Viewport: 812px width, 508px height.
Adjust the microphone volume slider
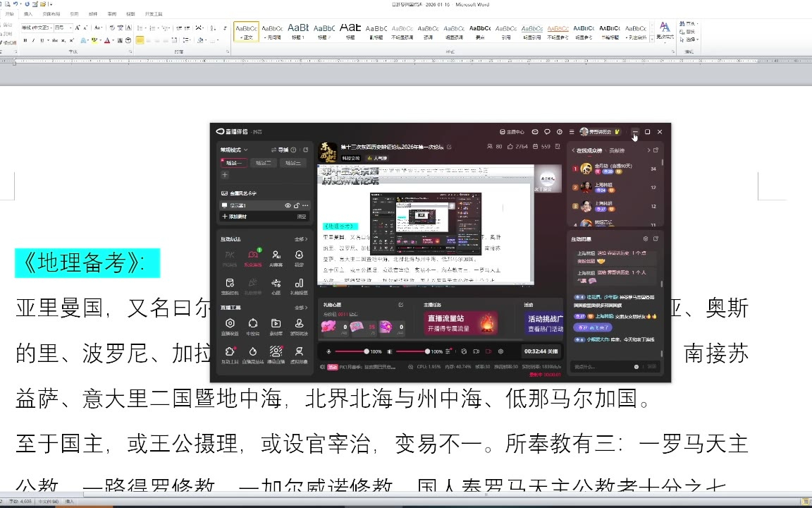[x=350, y=351]
